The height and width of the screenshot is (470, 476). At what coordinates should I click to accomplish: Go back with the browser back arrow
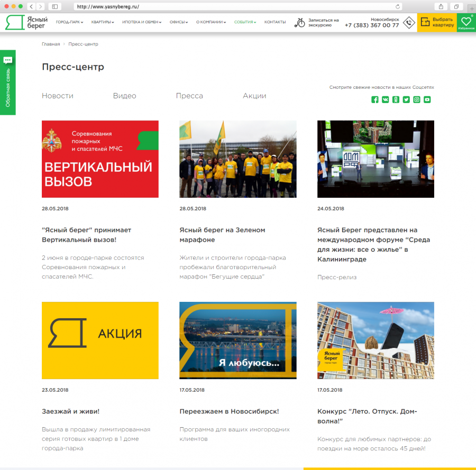point(31,6)
